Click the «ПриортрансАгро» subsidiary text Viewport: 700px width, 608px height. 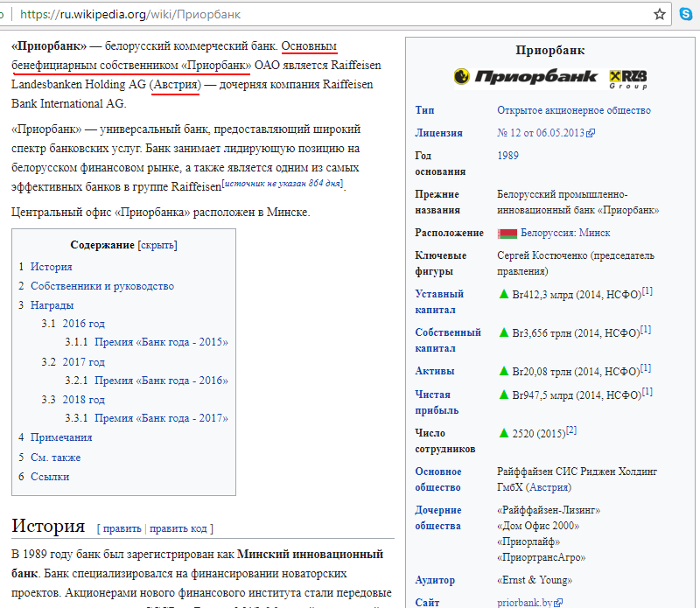pyautogui.click(x=541, y=557)
